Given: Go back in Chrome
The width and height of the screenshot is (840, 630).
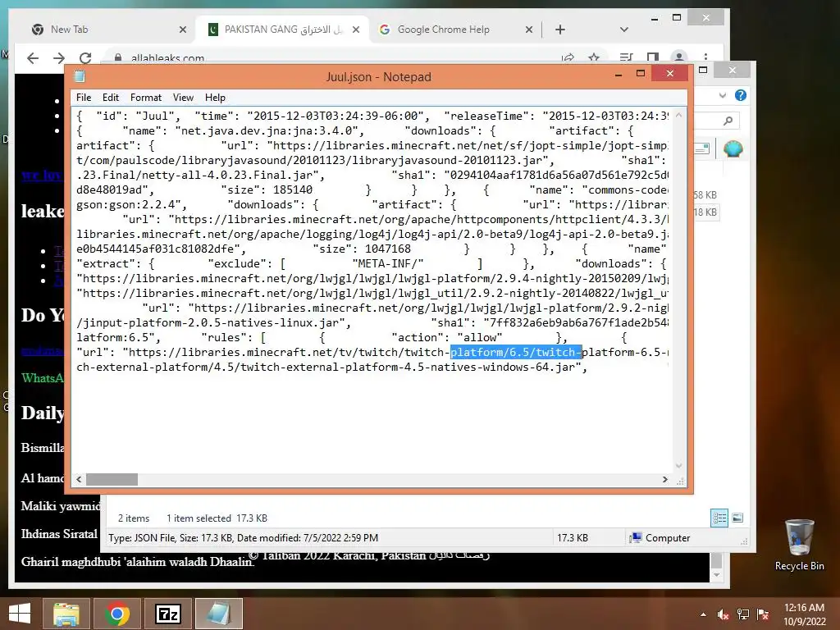Looking at the screenshot, I should pos(33,58).
